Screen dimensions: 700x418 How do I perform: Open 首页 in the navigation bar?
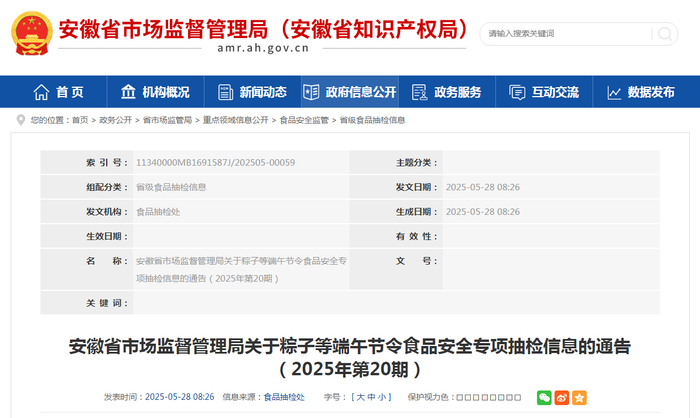point(70,92)
